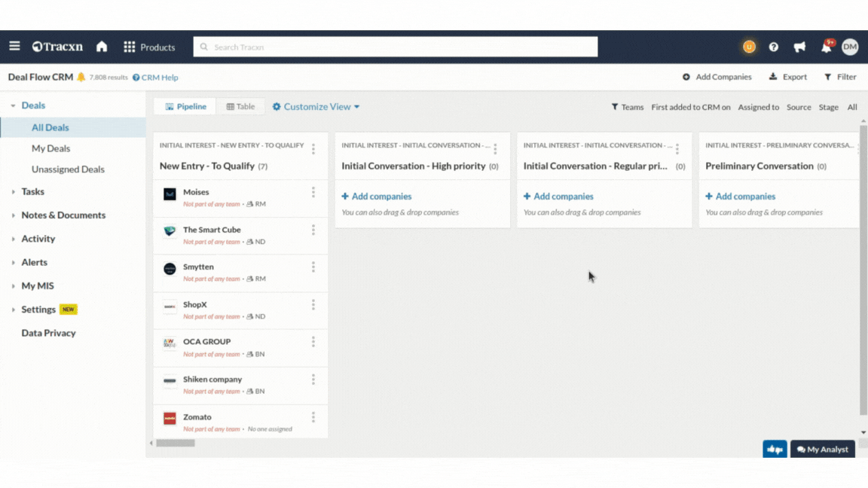Switch to Table view
Viewport: 868px width, 488px height.
(x=241, y=107)
